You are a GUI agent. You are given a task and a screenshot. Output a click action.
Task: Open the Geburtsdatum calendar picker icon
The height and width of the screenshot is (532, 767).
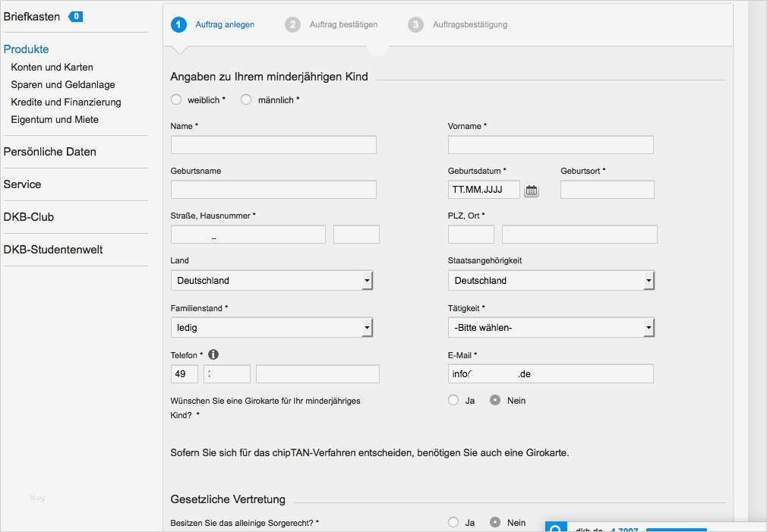[532, 190]
